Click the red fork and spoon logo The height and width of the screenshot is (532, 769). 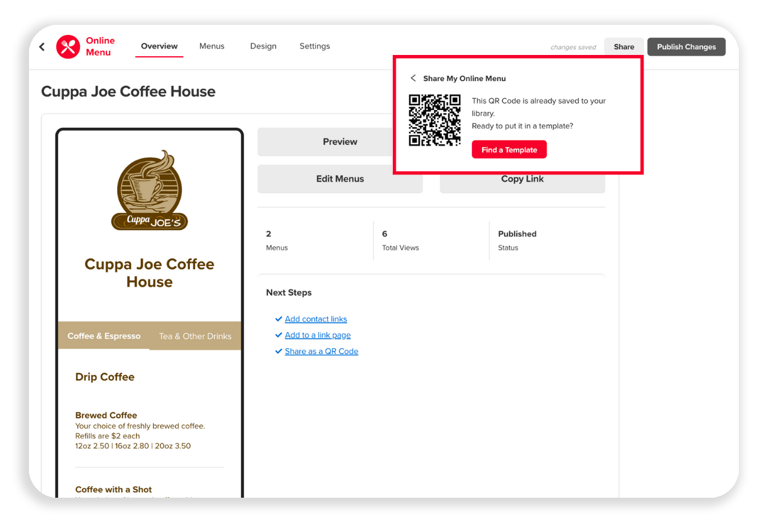pos(68,47)
